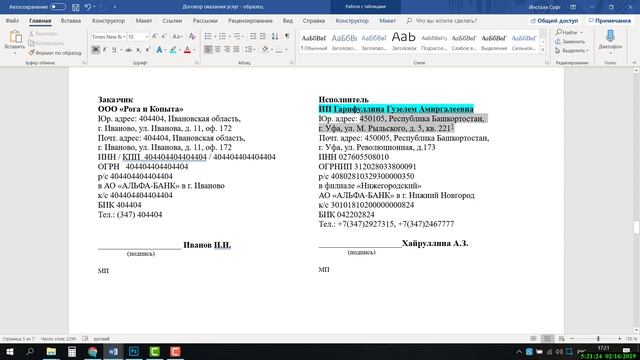Click Заменить (Replace) button
This screenshot has width=640, height=360.
point(570,42)
